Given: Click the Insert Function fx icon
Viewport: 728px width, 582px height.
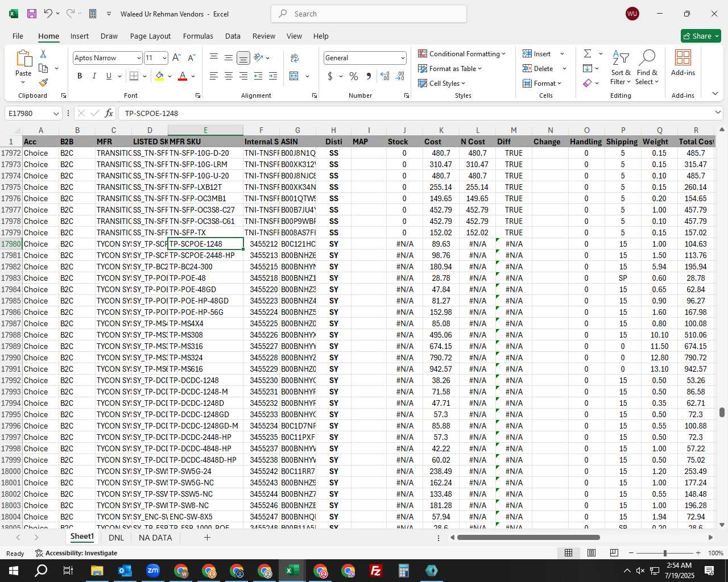Looking at the screenshot, I should [109, 113].
